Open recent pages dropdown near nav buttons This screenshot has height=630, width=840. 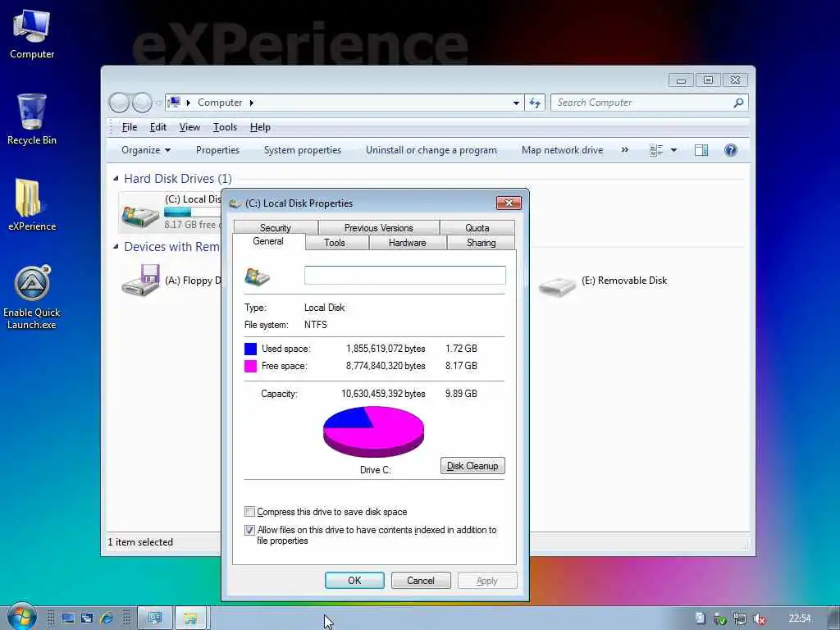pyautogui.click(x=158, y=103)
